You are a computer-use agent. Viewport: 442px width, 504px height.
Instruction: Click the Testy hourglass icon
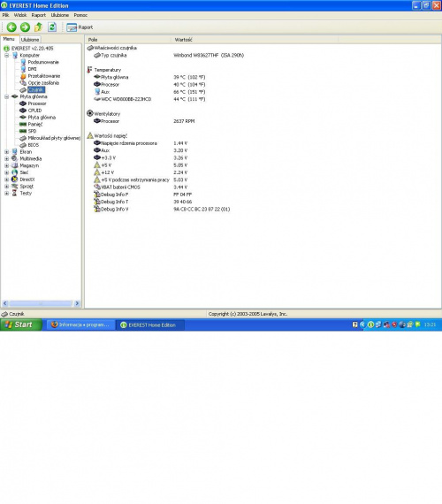click(x=14, y=193)
